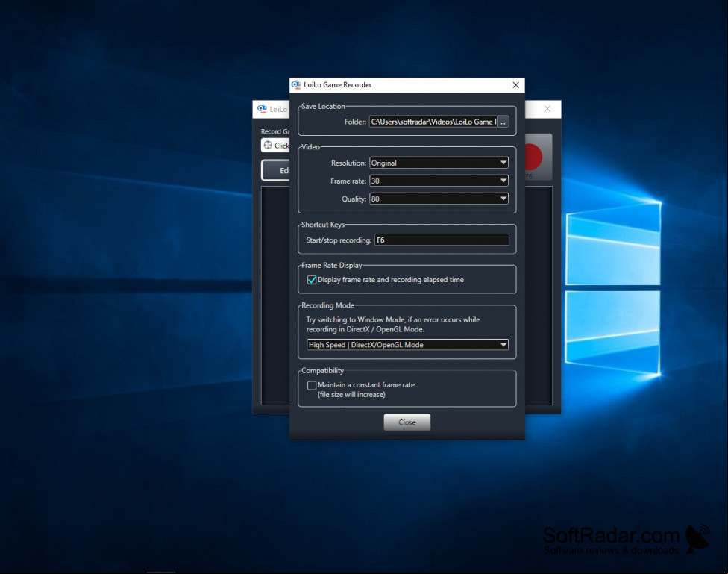
Task: Expand the Recording Mode dropdown
Action: [x=407, y=344]
